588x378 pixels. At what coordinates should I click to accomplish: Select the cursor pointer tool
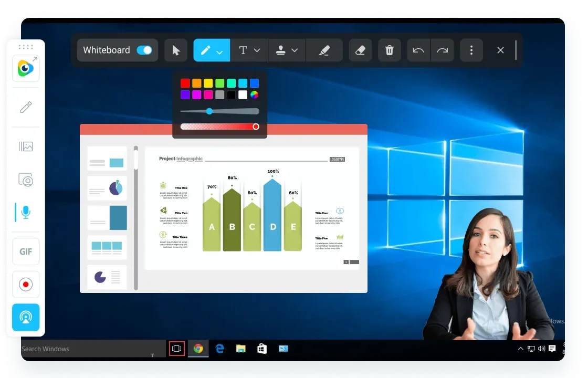coord(176,50)
